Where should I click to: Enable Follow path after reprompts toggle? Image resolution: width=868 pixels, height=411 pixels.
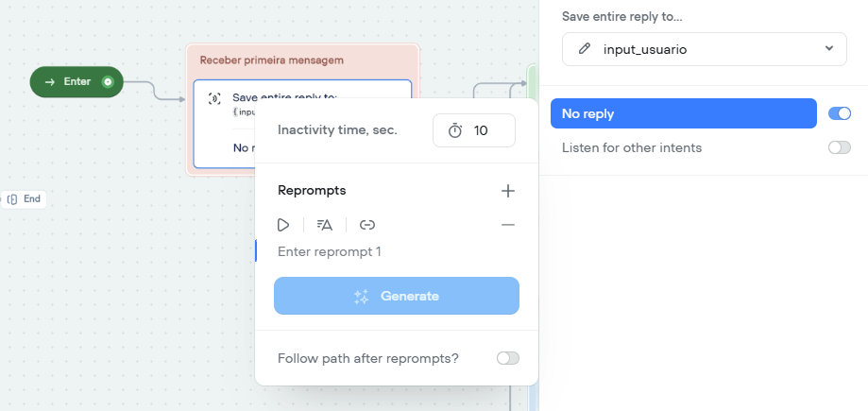point(507,358)
